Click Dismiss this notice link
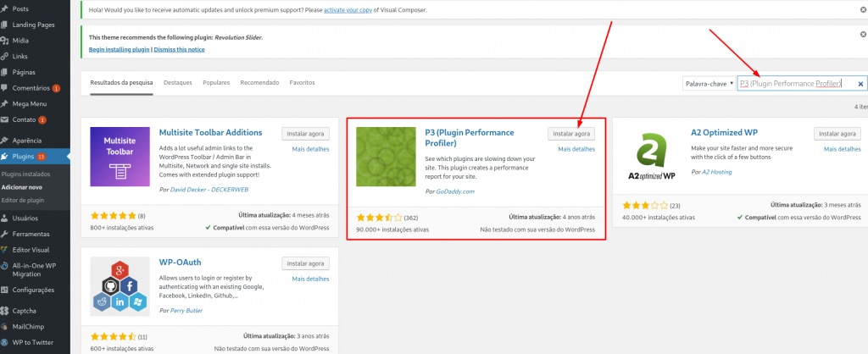868x354 pixels. 180,49
